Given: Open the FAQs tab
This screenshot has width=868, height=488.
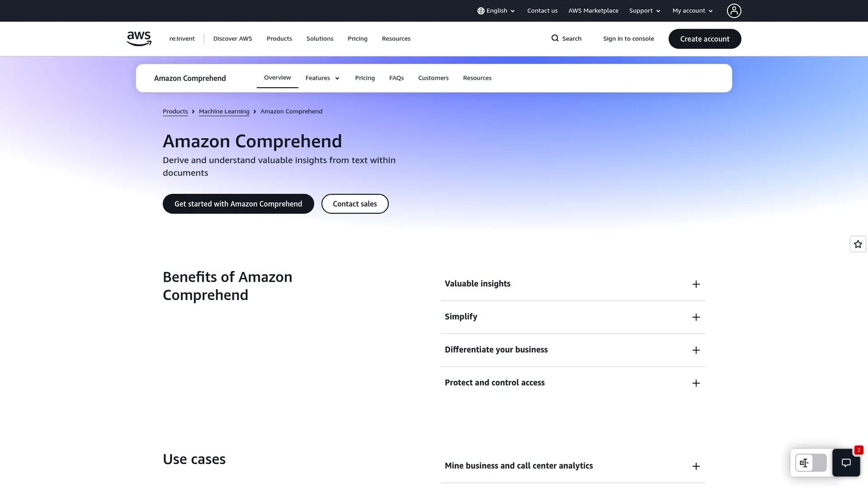Looking at the screenshot, I should click(396, 78).
